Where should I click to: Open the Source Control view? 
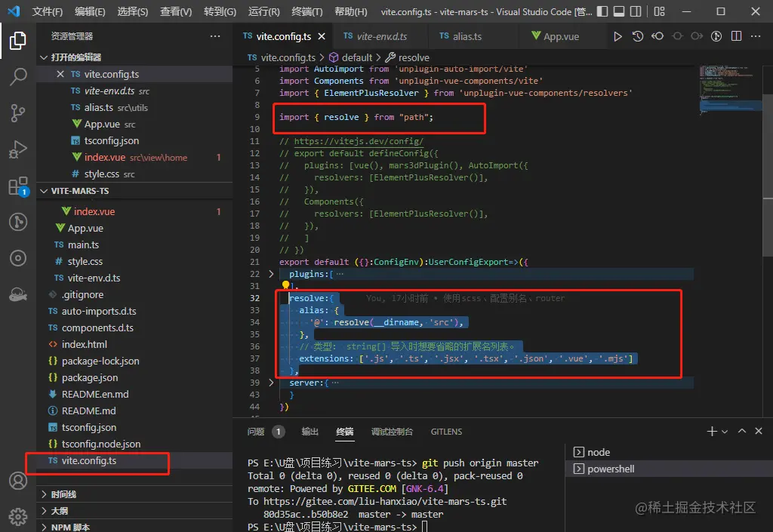point(18,112)
